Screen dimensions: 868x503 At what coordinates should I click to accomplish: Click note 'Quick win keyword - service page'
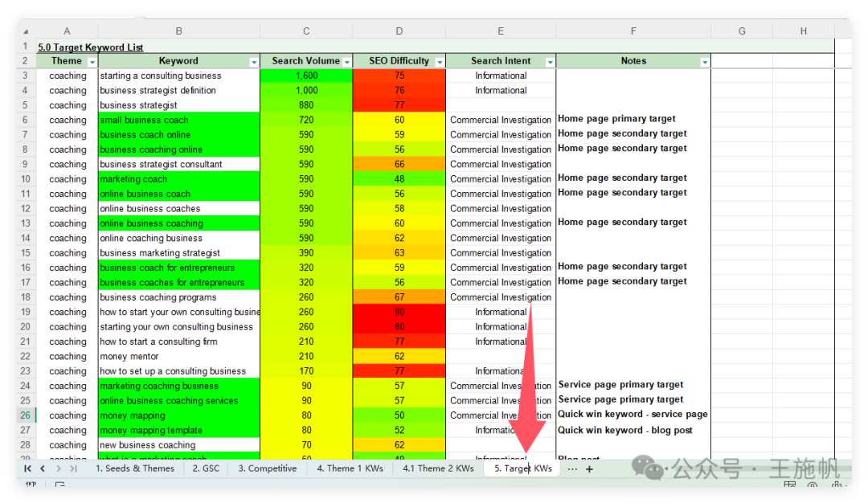(x=633, y=414)
